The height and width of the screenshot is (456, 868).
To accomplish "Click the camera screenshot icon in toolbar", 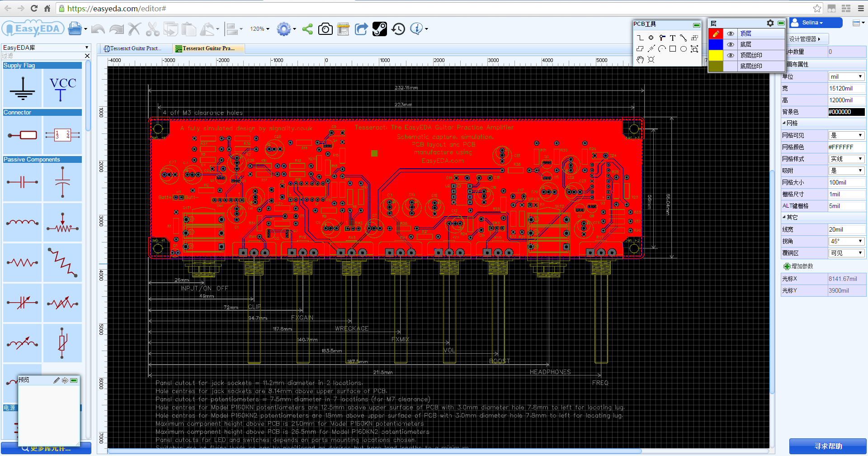I will pyautogui.click(x=325, y=29).
